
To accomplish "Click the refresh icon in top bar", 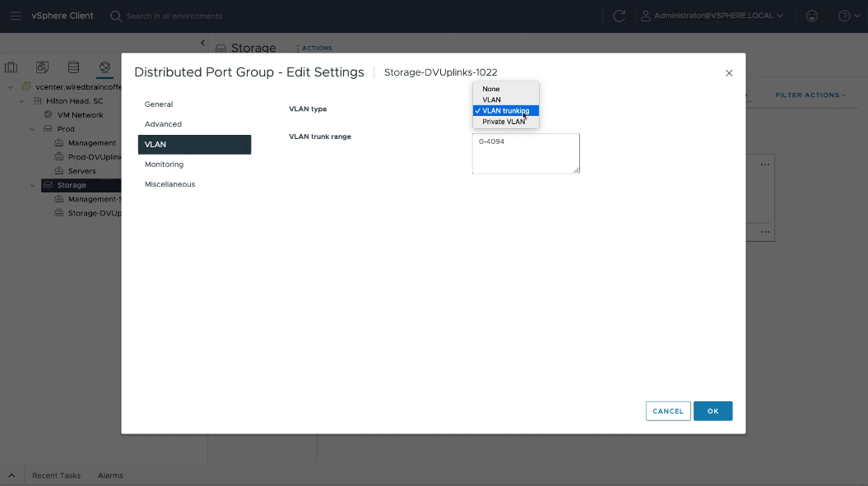I will [x=620, y=16].
